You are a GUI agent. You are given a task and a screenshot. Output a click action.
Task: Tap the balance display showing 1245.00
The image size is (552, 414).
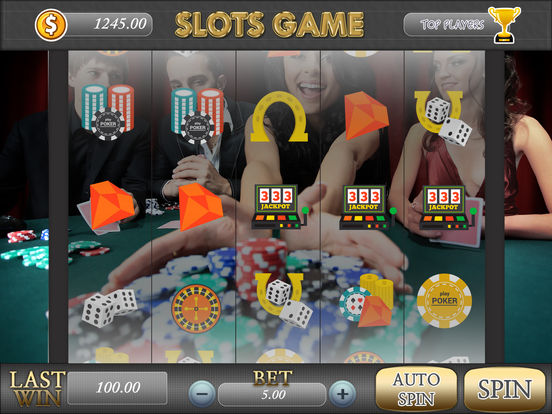click(x=109, y=25)
